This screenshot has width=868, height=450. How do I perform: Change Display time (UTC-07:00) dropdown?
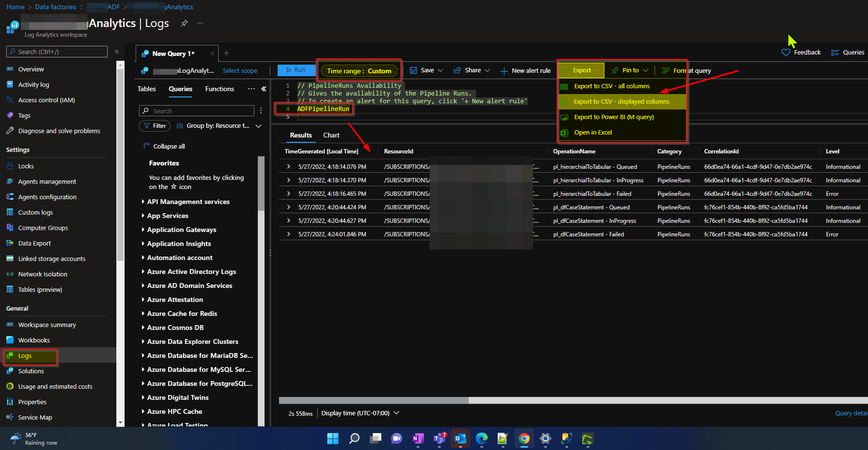click(360, 413)
